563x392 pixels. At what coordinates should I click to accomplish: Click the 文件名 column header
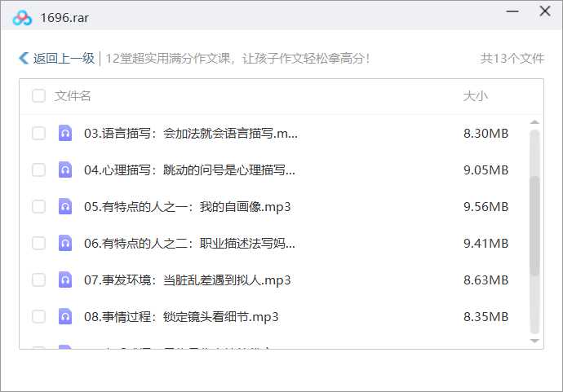click(73, 96)
